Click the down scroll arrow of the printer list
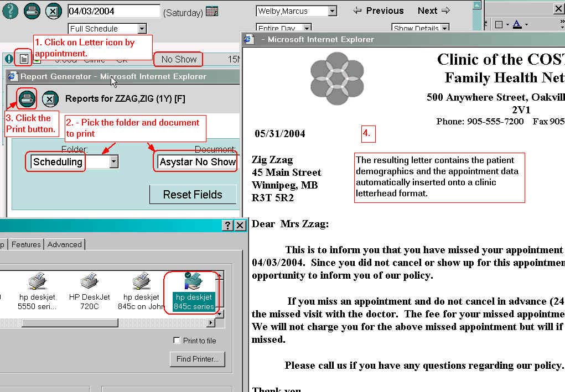The width and height of the screenshot is (565, 392). pyautogui.click(x=220, y=313)
